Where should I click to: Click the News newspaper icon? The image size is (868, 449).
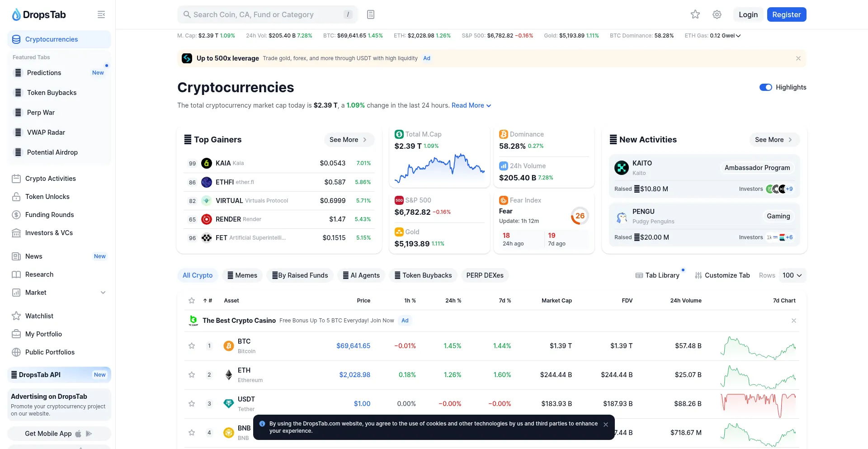(16, 256)
